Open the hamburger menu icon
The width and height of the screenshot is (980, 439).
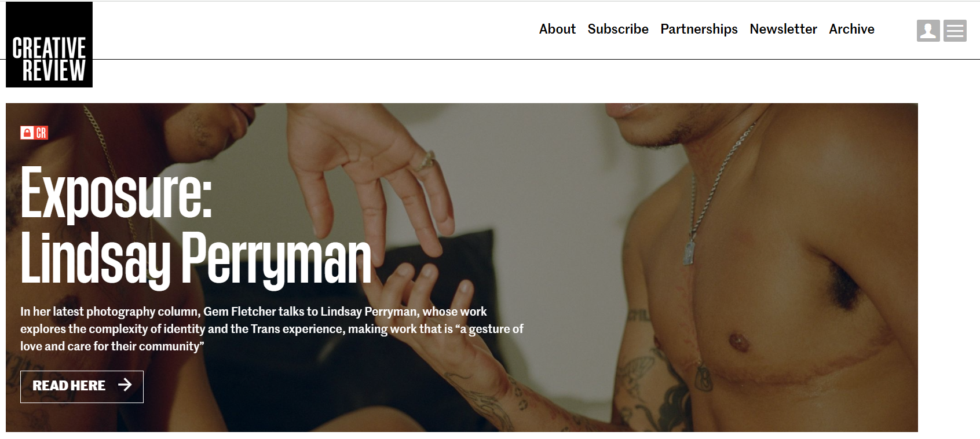(955, 31)
